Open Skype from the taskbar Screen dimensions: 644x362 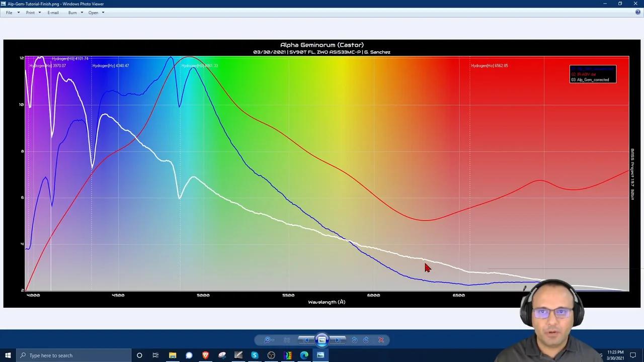pyautogui.click(x=255, y=355)
